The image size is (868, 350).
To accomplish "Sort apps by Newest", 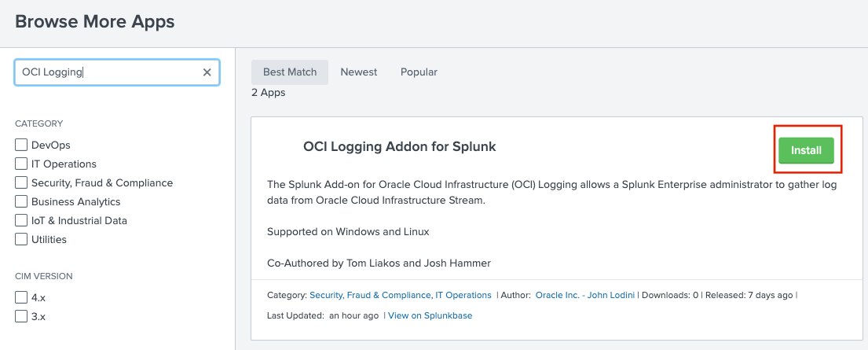I will click(359, 72).
